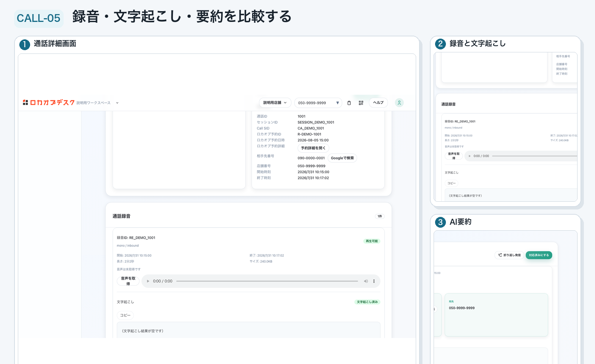This screenshot has height=364, width=595.
Task: Click the 音声を取得 button in panel 1
Action: click(x=128, y=281)
